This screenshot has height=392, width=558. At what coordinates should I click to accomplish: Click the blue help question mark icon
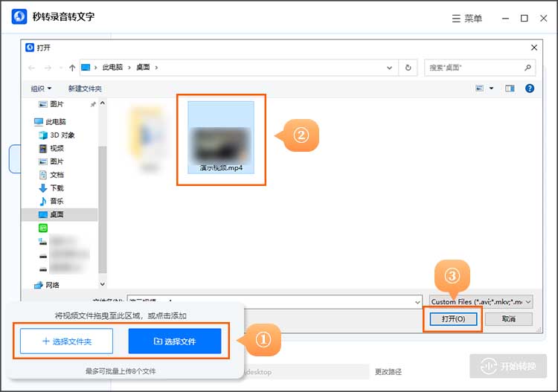(529, 89)
